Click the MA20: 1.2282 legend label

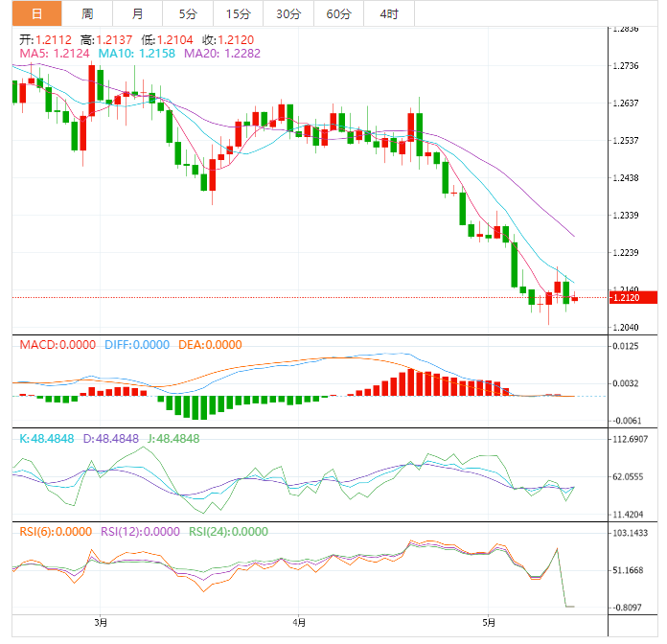pos(222,53)
